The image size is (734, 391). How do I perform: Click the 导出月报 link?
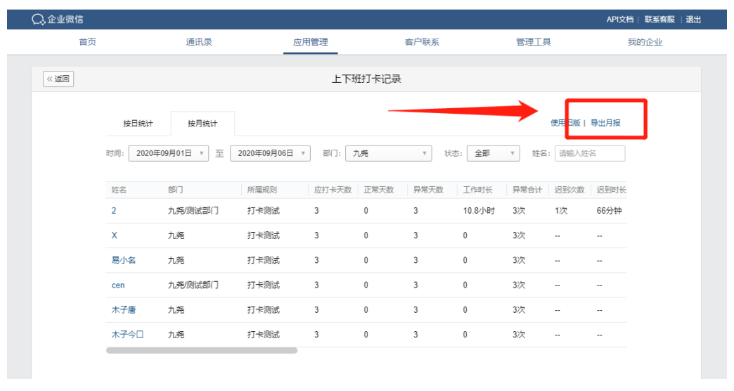tap(605, 123)
